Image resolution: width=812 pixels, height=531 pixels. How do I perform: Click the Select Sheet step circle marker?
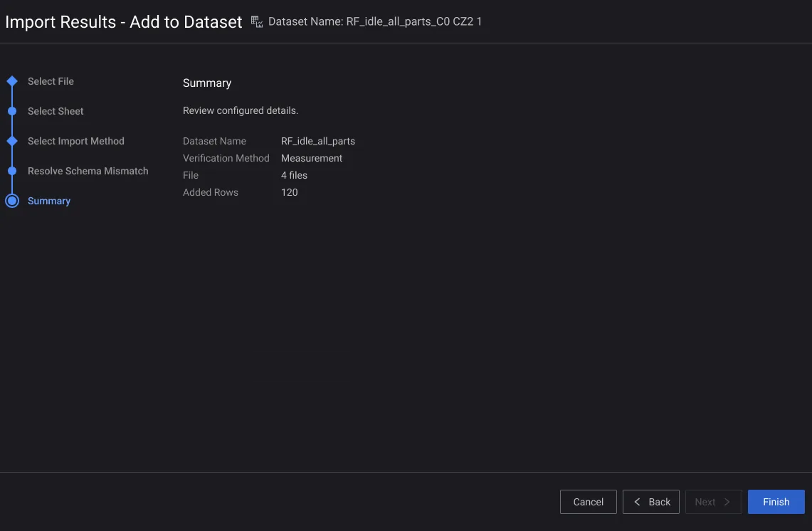coord(12,111)
